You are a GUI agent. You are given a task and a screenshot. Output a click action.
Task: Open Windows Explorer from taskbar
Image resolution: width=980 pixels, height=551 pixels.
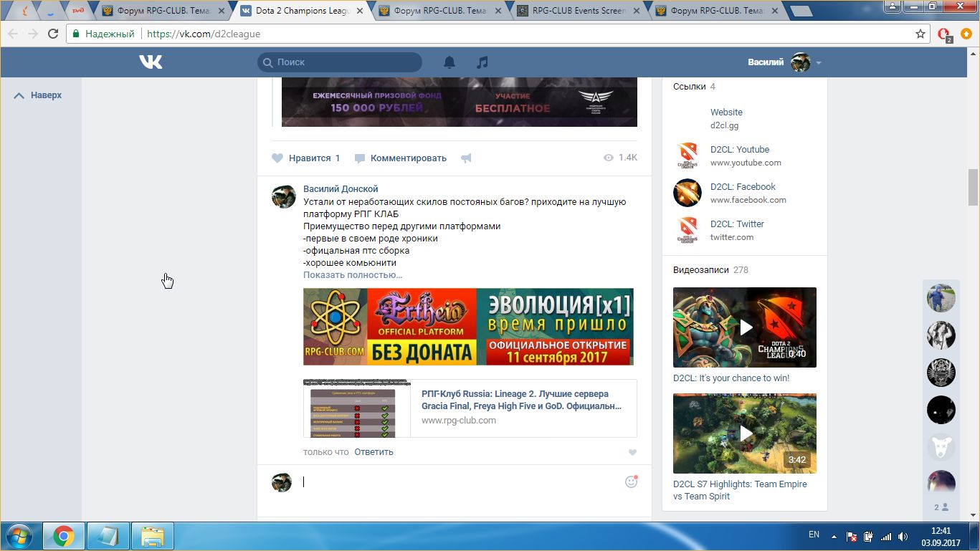(x=153, y=536)
